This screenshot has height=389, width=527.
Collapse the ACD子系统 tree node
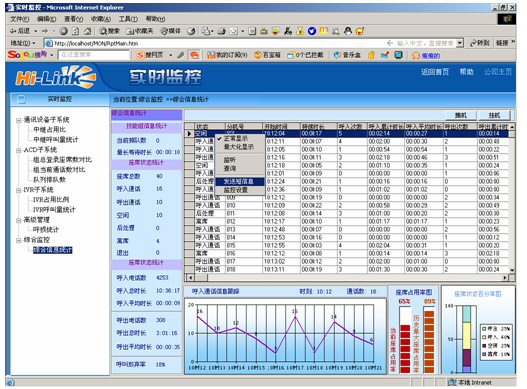(x=19, y=150)
